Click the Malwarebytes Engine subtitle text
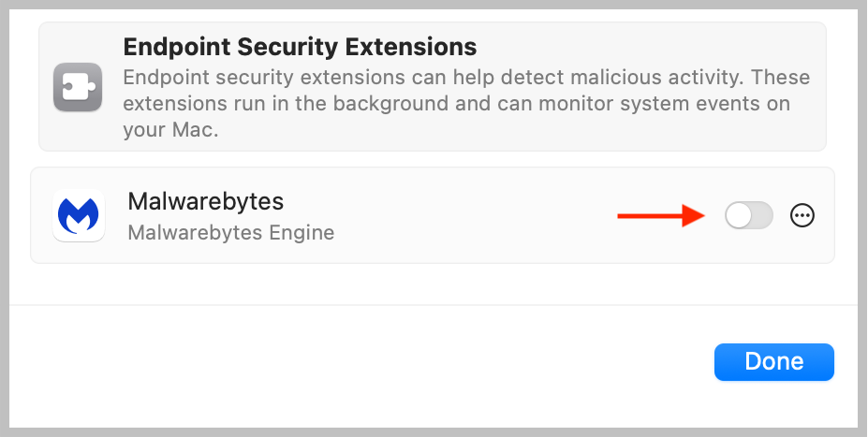The width and height of the screenshot is (868, 437). [x=230, y=231]
